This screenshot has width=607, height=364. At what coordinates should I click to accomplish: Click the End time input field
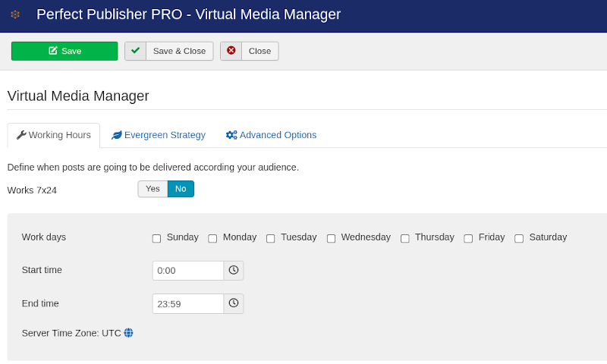click(x=188, y=303)
